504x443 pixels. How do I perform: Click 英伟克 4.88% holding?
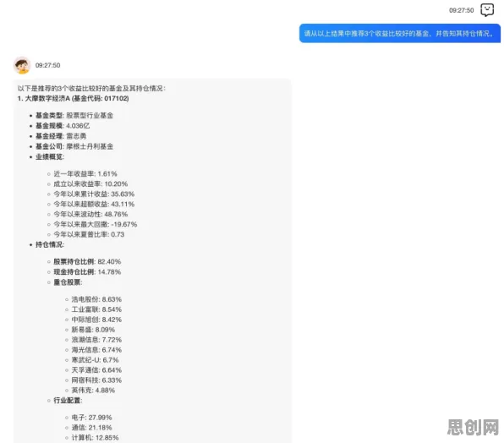(93, 391)
